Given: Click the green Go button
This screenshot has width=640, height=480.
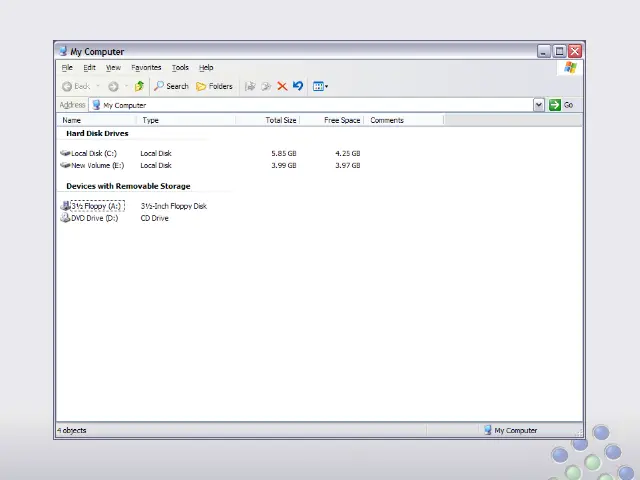Looking at the screenshot, I should coord(561,105).
